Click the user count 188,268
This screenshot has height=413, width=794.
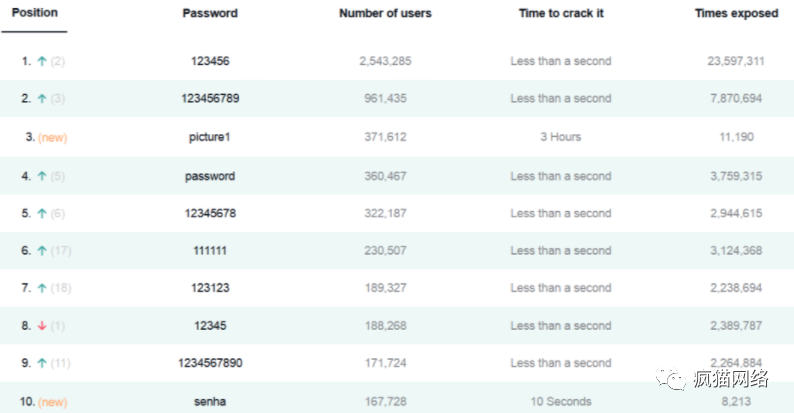[385, 325]
